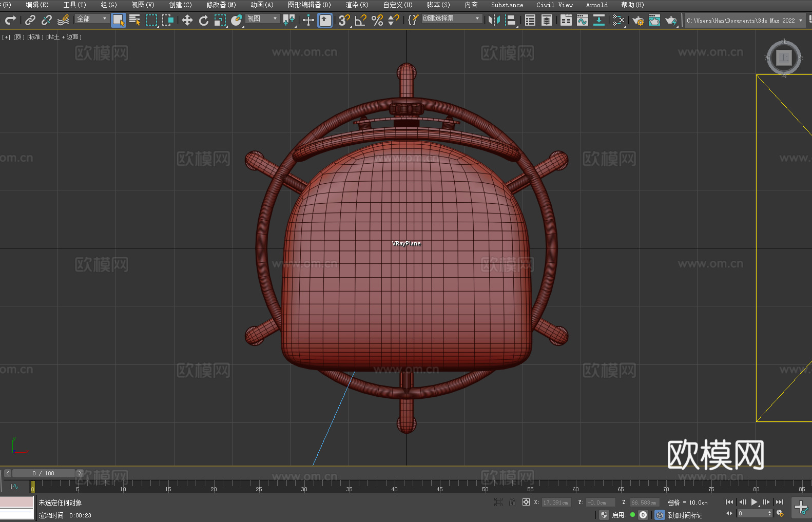Viewport: 812px width, 522px height.
Task: Open the 工具(T) menu
Action: pyautogui.click(x=74, y=5)
